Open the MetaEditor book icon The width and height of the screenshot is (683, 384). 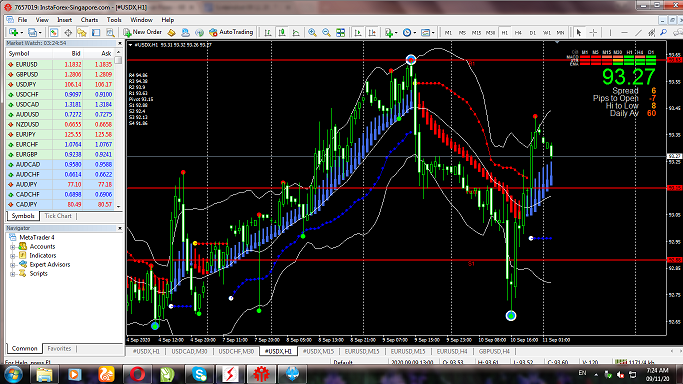tap(171, 33)
